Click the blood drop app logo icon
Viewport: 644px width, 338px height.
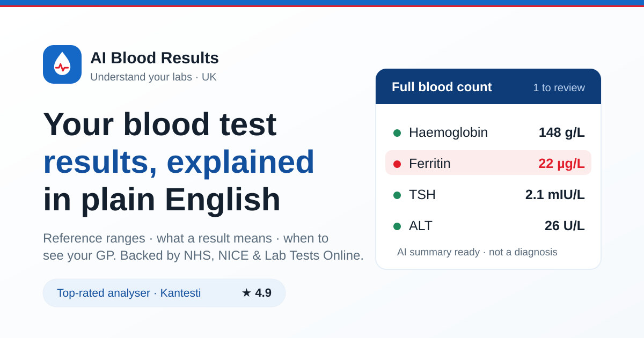point(62,64)
